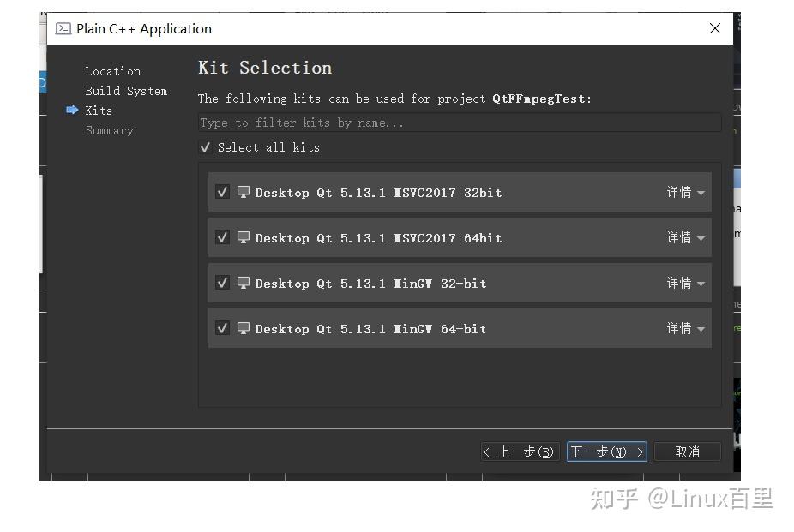Click the Desktop Qt 5.13.1 MSVC2017 32bit label
Viewport: 794px width, 532px height.
coord(378,193)
